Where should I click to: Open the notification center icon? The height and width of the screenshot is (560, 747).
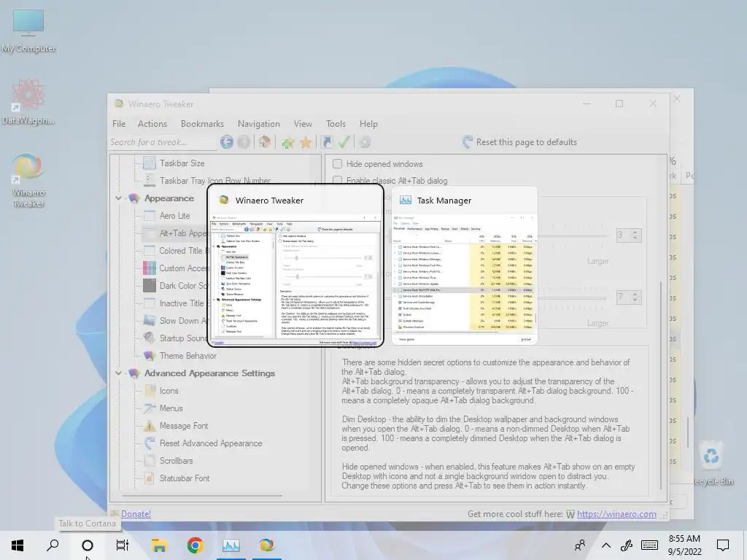click(723, 545)
